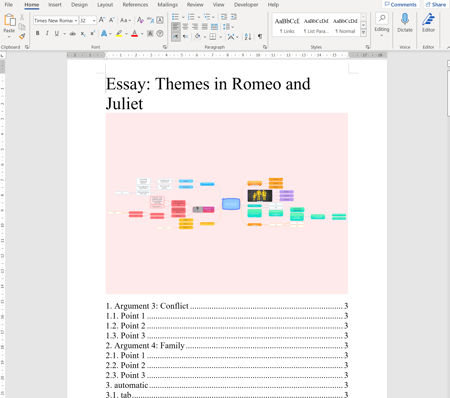Decrease font size with shrink icon
The width and height of the screenshot is (450, 398).
coord(112,20)
